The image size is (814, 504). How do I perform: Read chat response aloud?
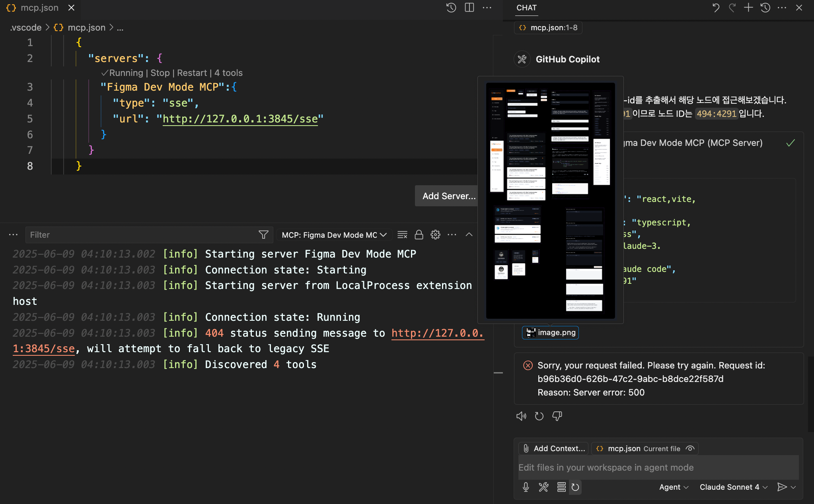click(x=521, y=416)
